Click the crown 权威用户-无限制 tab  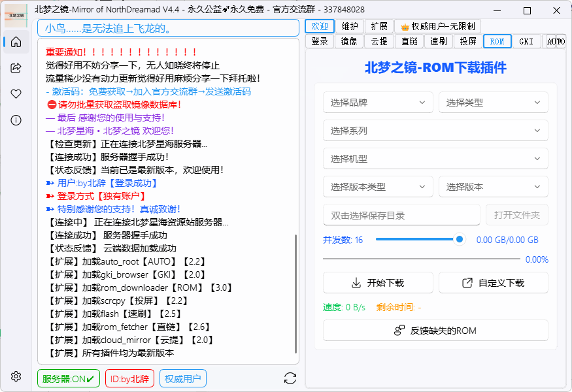click(437, 26)
